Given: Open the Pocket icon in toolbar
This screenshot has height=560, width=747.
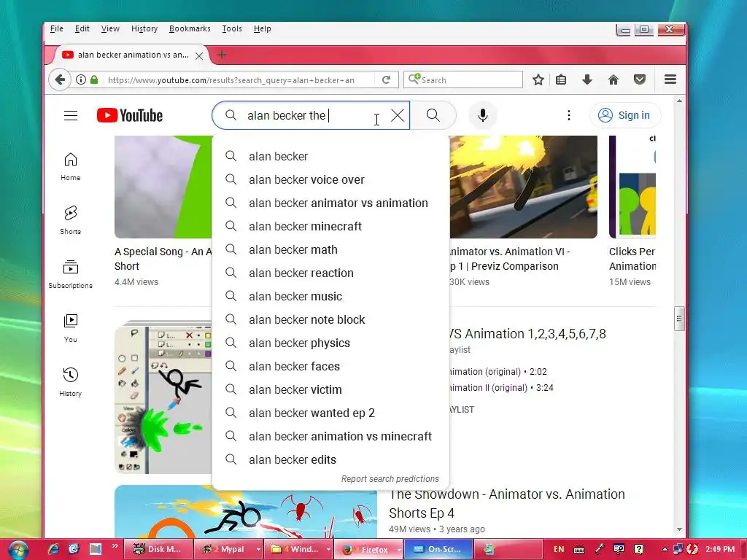Looking at the screenshot, I should 640,79.
